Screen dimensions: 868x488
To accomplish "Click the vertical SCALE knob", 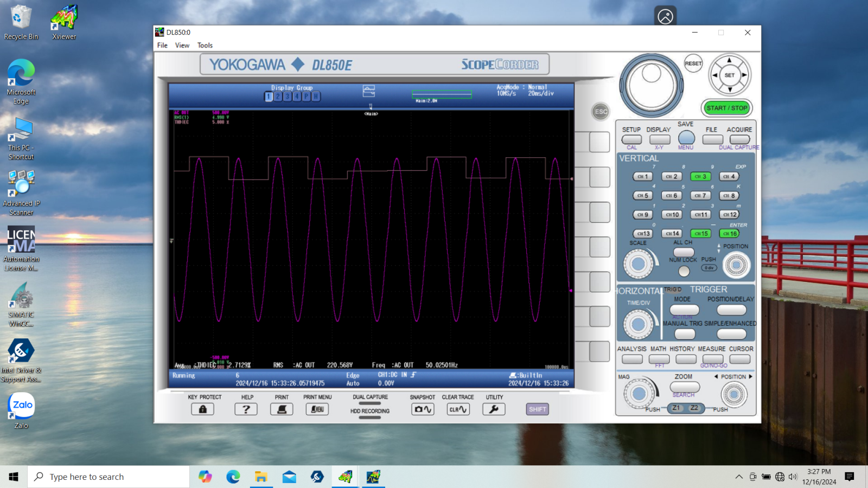I will 638,265.
